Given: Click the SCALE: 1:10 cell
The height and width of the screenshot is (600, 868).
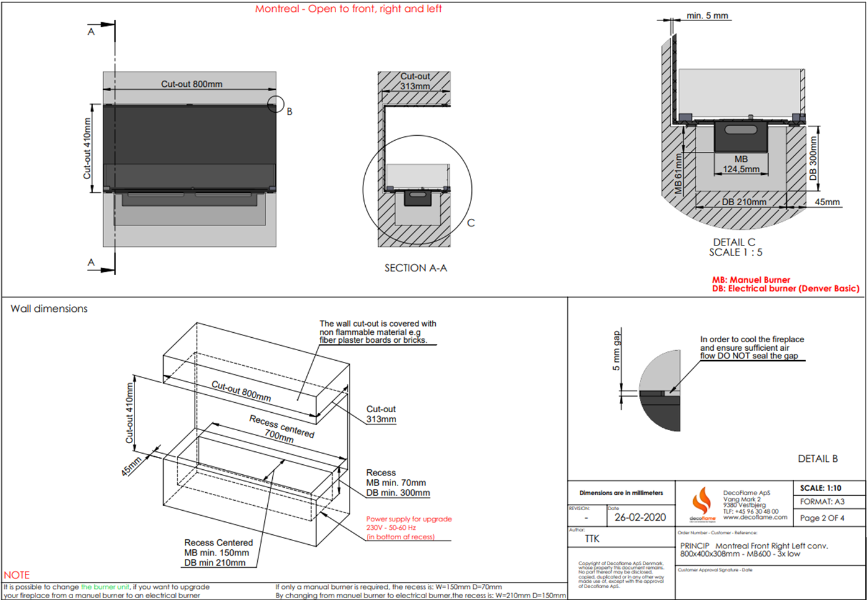Looking at the screenshot, I should (x=820, y=488).
